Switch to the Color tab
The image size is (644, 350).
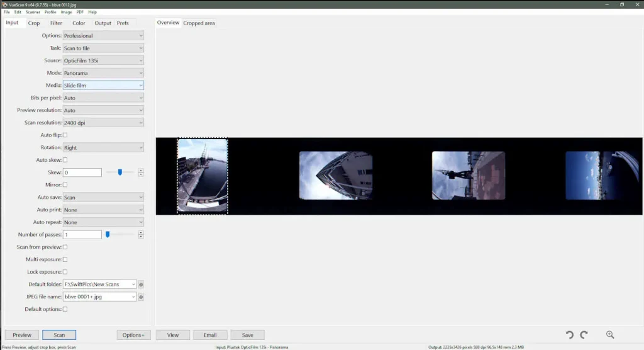click(x=79, y=23)
